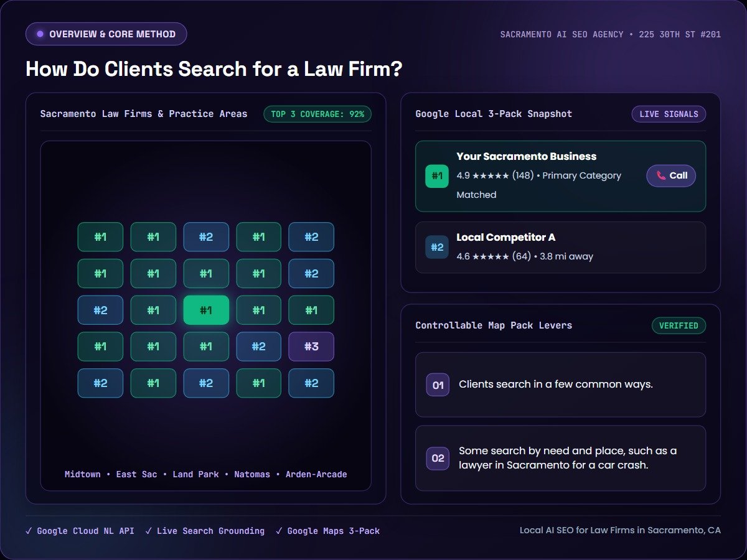Click the 4.9 star rating with 148 reviews

click(495, 175)
